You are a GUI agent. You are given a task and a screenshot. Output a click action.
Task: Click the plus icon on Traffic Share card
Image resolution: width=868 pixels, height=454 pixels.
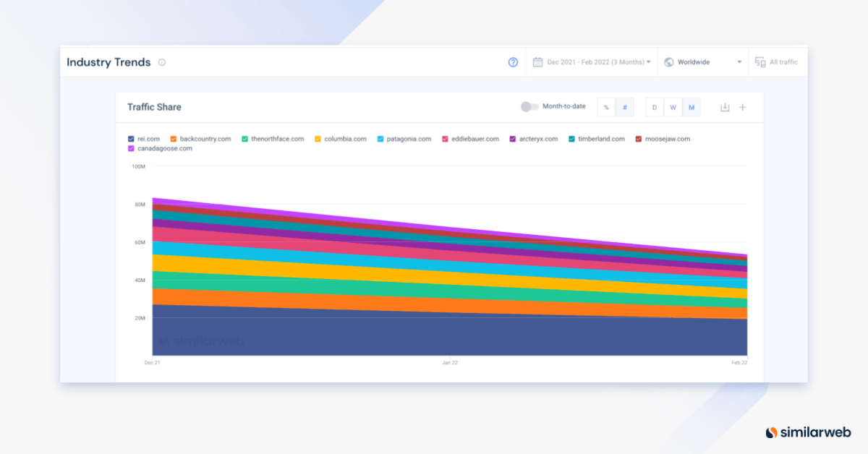point(742,107)
